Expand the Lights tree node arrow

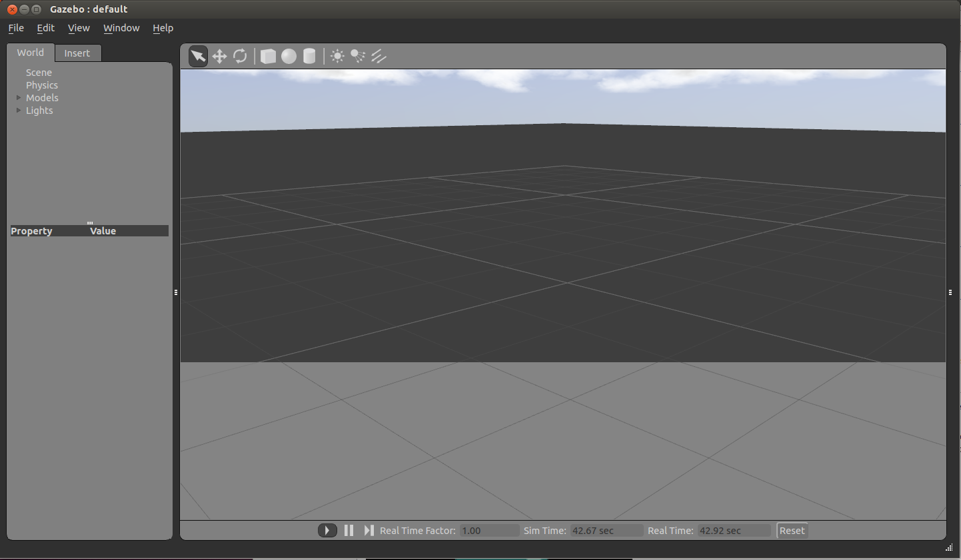[x=19, y=111]
